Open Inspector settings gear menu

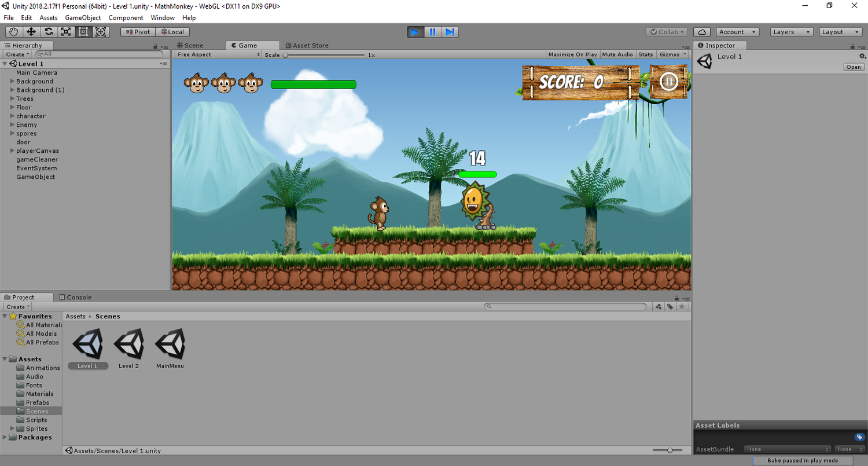862,56
